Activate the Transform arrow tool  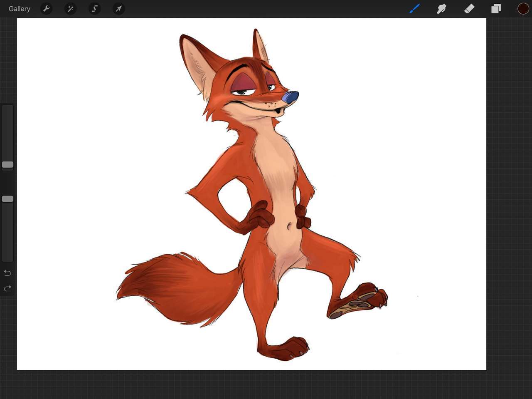click(118, 9)
